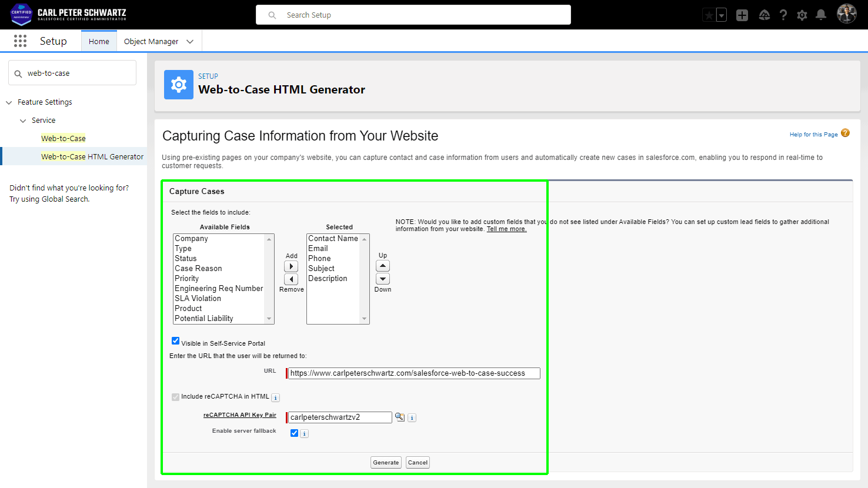Click the Certified Administrator logo
This screenshot has height=488, width=868.
22,14
